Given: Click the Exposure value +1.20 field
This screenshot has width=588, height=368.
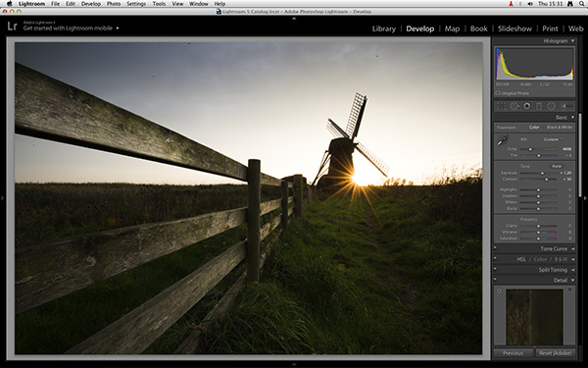Looking at the screenshot, I should [565, 173].
